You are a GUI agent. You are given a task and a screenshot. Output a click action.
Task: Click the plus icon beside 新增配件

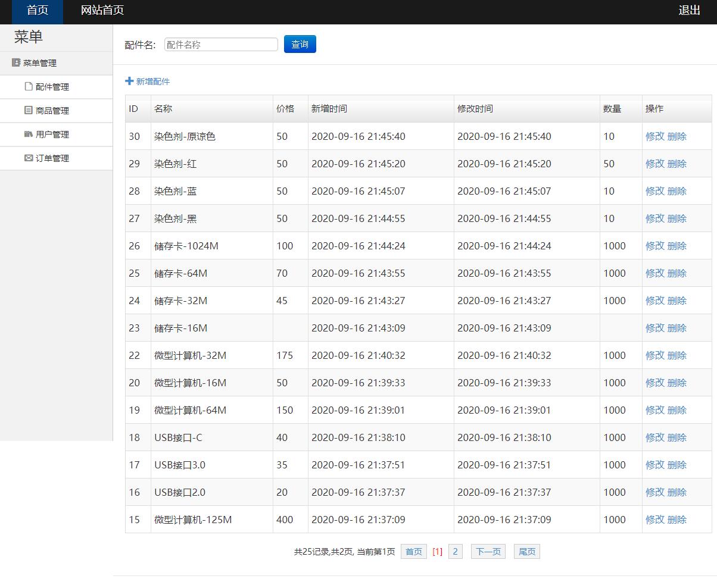click(129, 81)
